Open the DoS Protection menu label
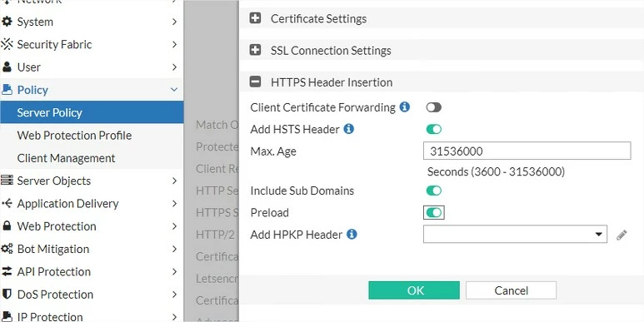The height and width of the screenshot is (322, 644). pos(55,294)
